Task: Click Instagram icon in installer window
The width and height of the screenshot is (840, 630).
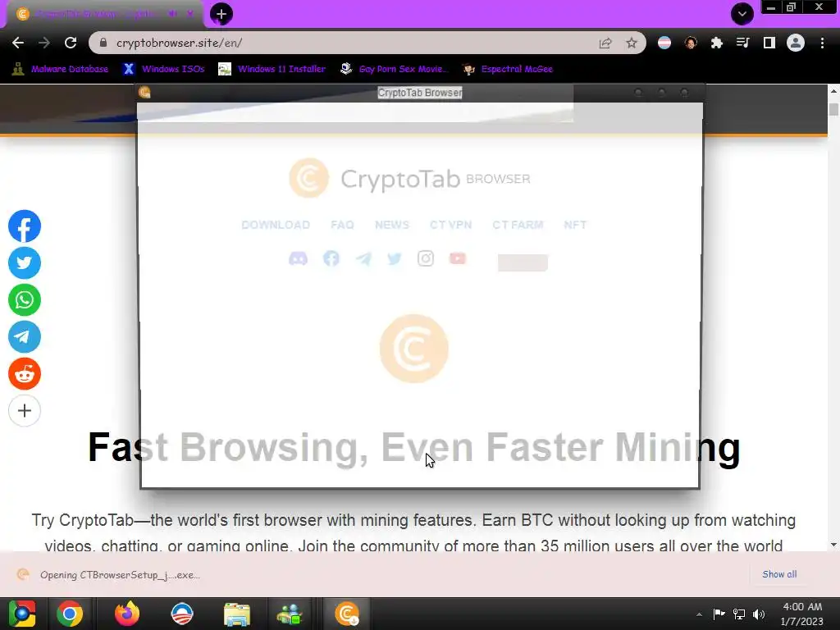Action: [426, 258]
